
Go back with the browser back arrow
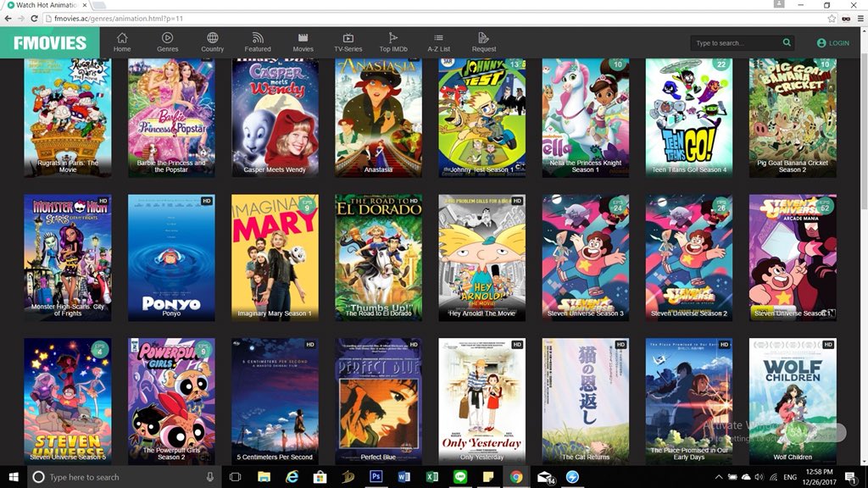click(8, 19)
